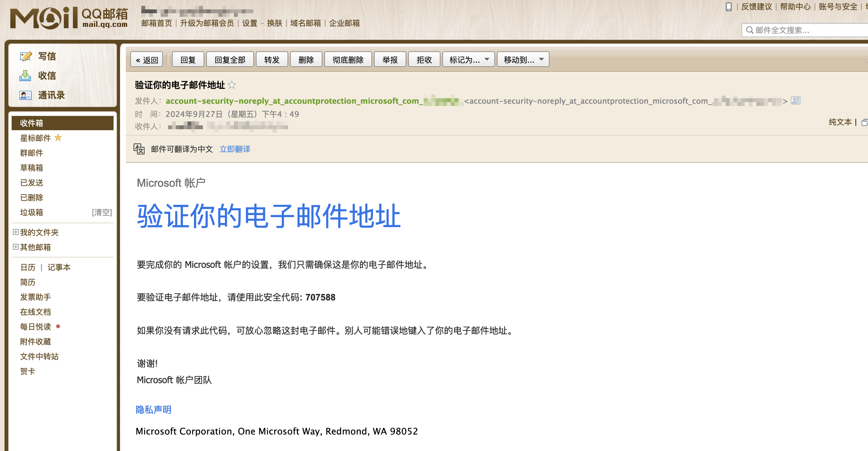Click the sender's contact card icon
This screenshot has width=868, height=451.
pyautogui.click(x=795, y=100)
